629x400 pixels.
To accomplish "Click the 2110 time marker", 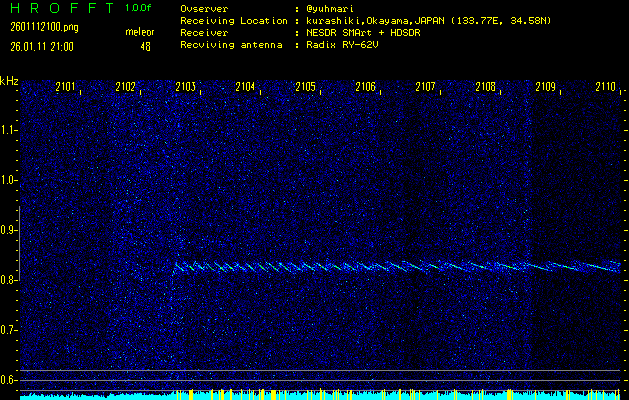I will click(x=606, y=88).
